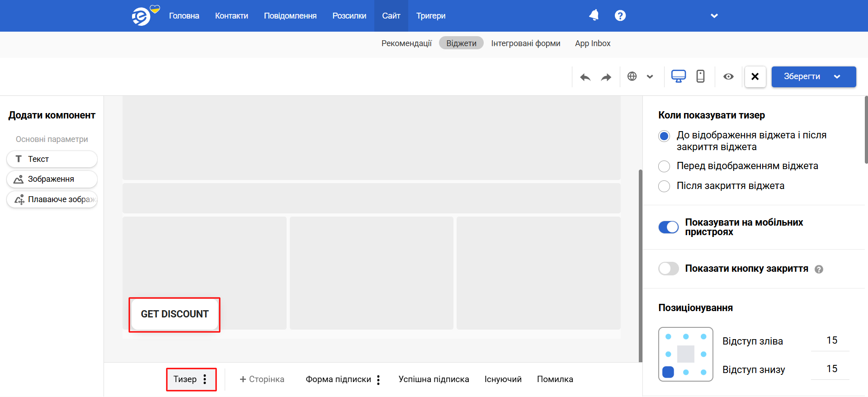Switch to mobile view
Image resolution: width=868 pixels, height=397 pixels.
(x=700, y=76)
